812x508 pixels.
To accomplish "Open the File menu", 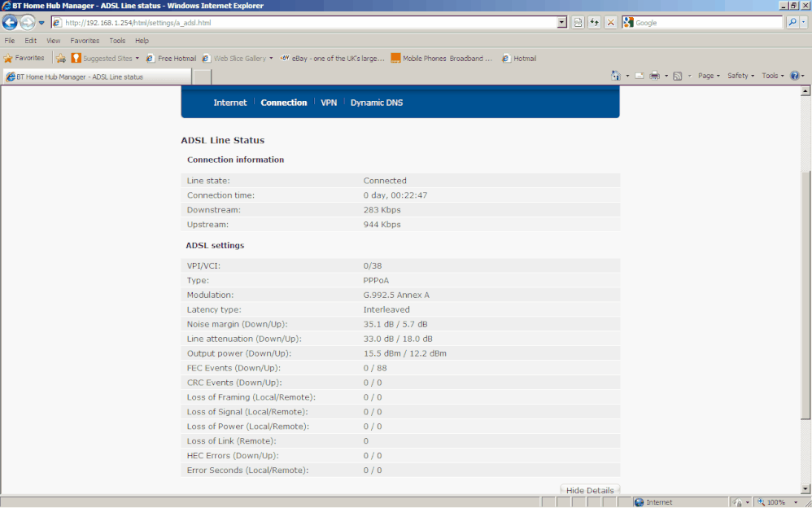I will click(10, 41).
